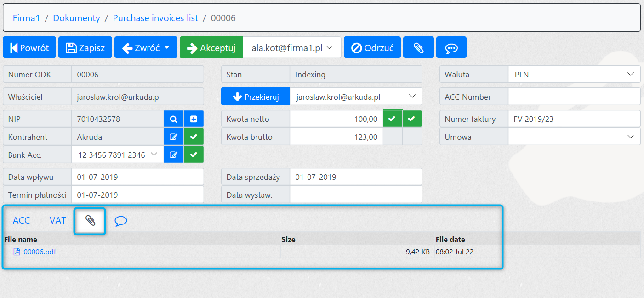Open comments via top toolbar speech bubble
The height and width of the screenshot is (298, 644).
(x=451, y=48)
